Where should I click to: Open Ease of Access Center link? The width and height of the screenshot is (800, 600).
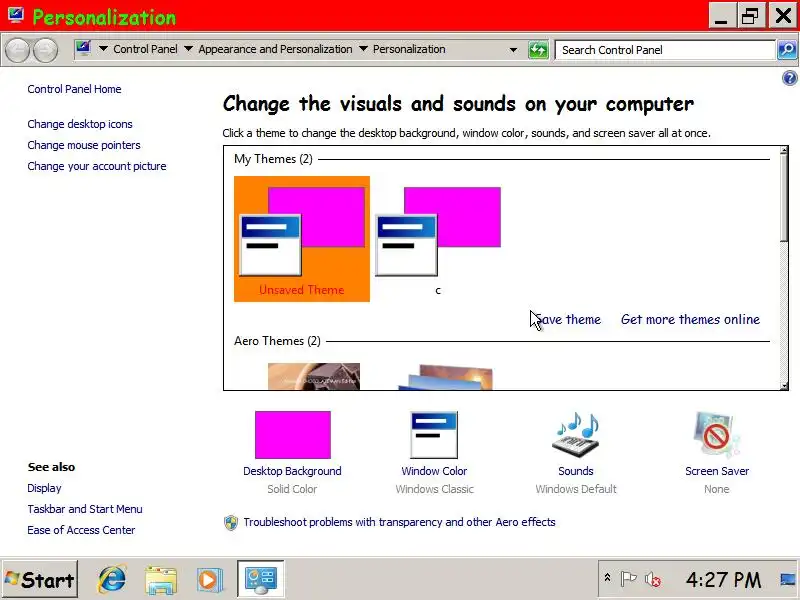[x=81, y=530]
